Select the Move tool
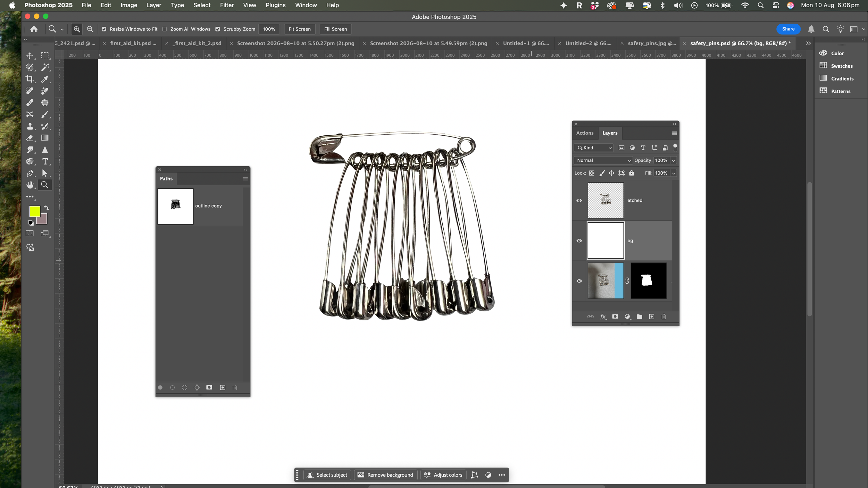The image size is (868, 488). (x=30, y=56)
